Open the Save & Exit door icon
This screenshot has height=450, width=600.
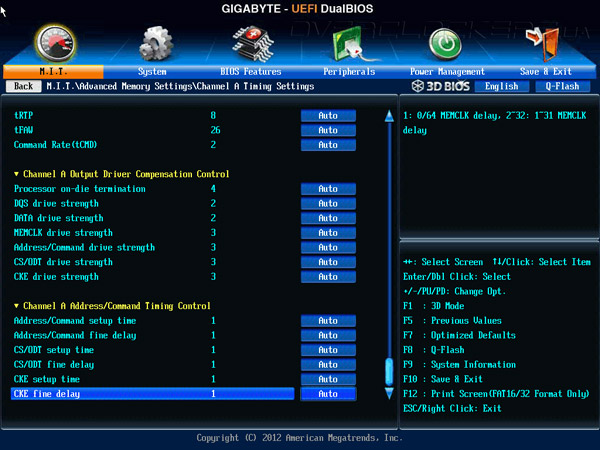pos(543,44)
